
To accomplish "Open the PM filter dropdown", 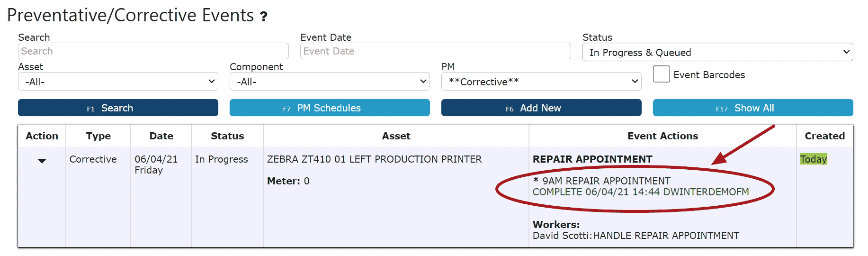I will point(541,82).
